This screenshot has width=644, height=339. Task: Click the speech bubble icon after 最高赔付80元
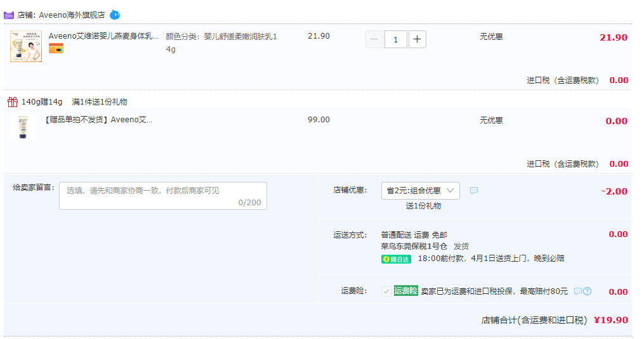pyautogui.click(x=577, y=291)
